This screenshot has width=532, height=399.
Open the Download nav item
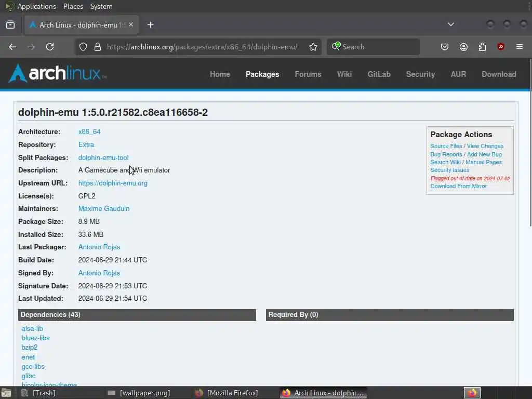click(499, 74)
